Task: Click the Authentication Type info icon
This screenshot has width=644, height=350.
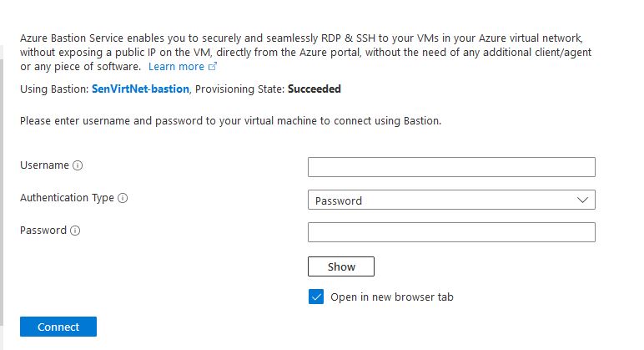Action: [x=123, y=199]
